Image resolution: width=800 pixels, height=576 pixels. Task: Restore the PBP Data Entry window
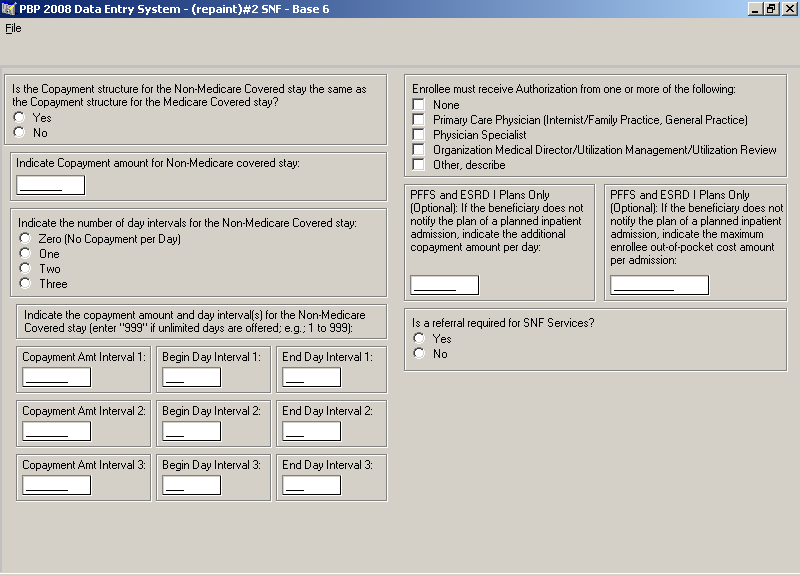[x=771, y=9]
